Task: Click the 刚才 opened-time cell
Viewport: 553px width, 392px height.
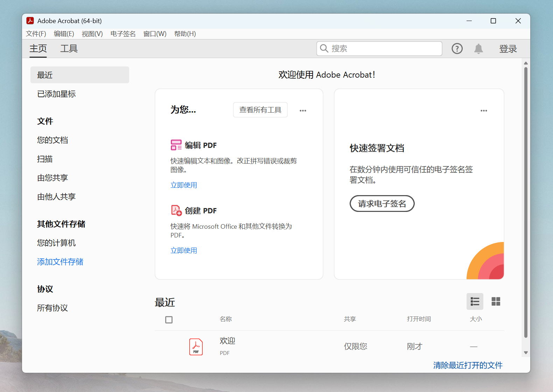Action: click(x=415, y=346)
